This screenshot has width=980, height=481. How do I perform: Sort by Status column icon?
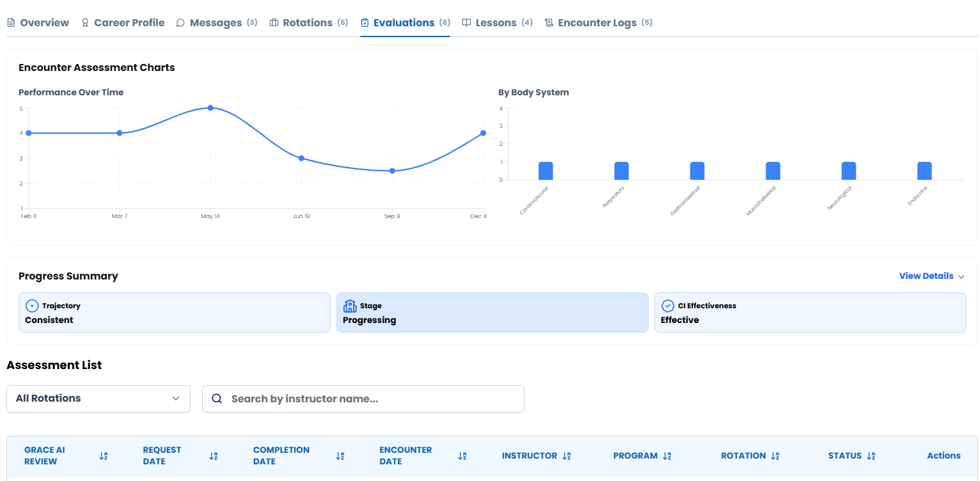tap(871, 456)
